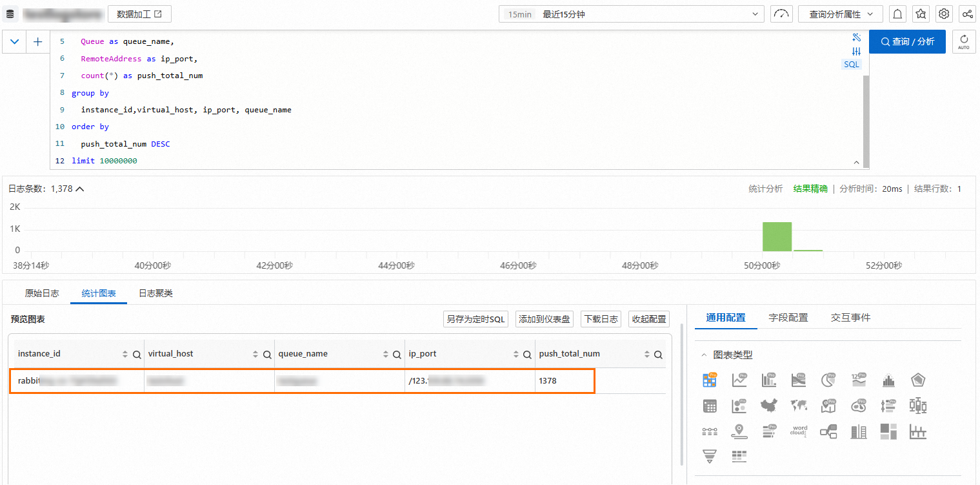The image size is (980, 485).
Task: Collapse the editor with the bottom-right up arrow
Action: [x=857, y=163]
